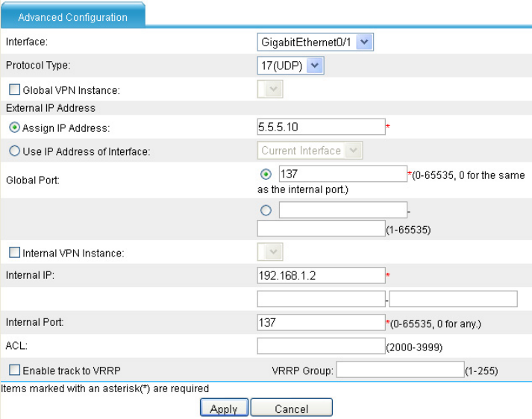Open the Internal VPN Instance dropdown
532x419 pixels.
click(270, 252)
